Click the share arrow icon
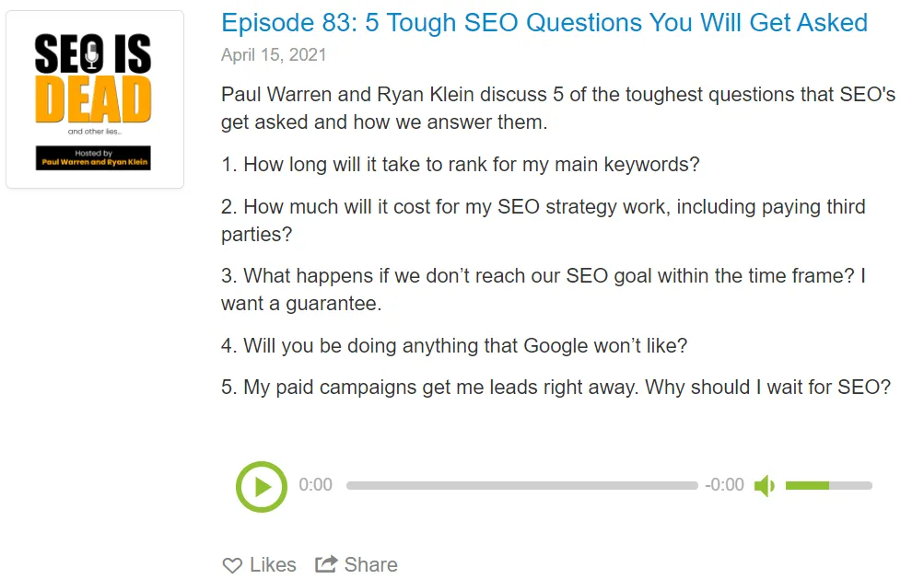Screen dimensions: 924x579 point(326,564)
